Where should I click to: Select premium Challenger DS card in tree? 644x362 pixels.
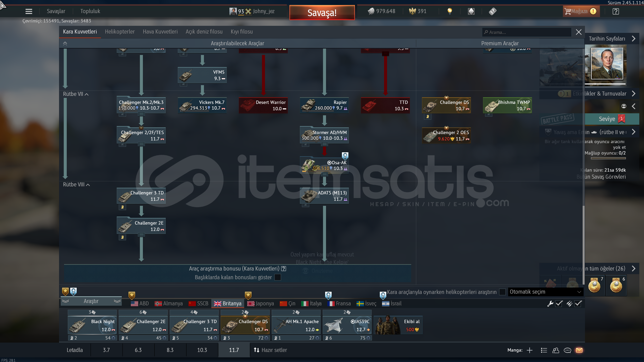(x=446, y=105)
